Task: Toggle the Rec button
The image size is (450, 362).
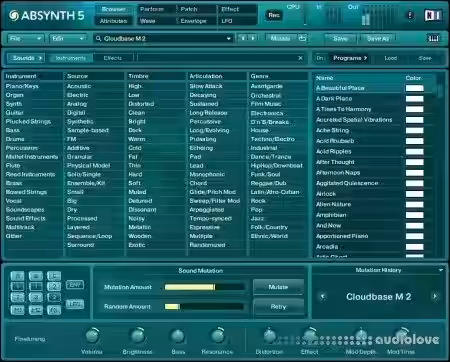Action: pyautogui.click(x=274, y=15)
